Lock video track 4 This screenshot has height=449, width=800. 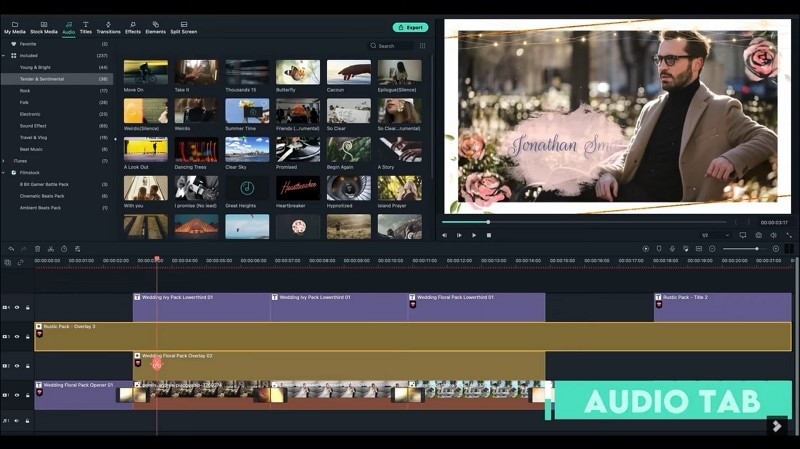point(28,308)
